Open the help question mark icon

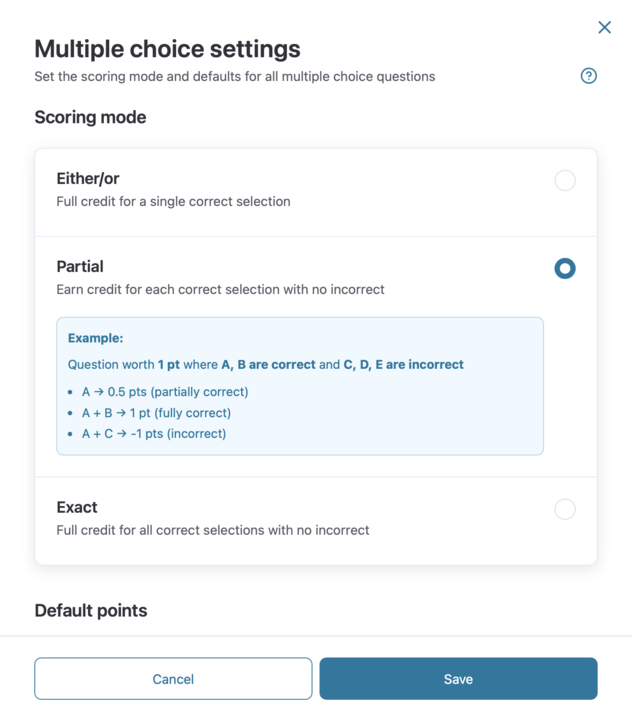point(589,76)
